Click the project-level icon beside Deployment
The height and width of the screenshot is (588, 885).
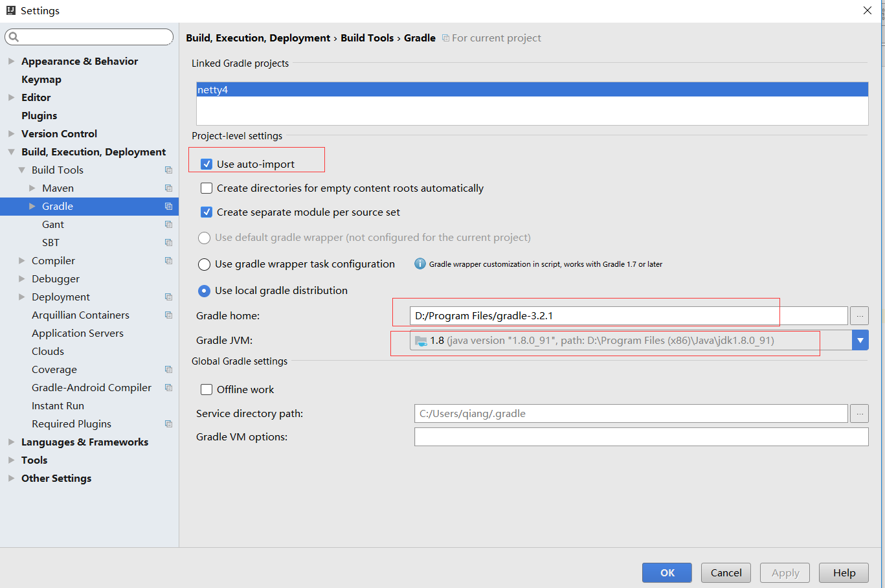pyautogui.click(x=168, y=297)
